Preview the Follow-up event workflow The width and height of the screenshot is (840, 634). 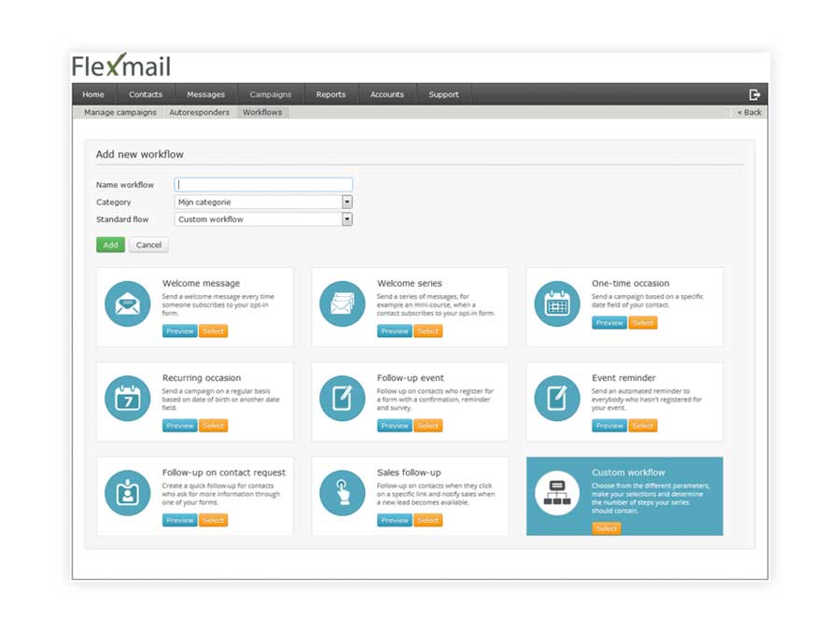(395, 426)
